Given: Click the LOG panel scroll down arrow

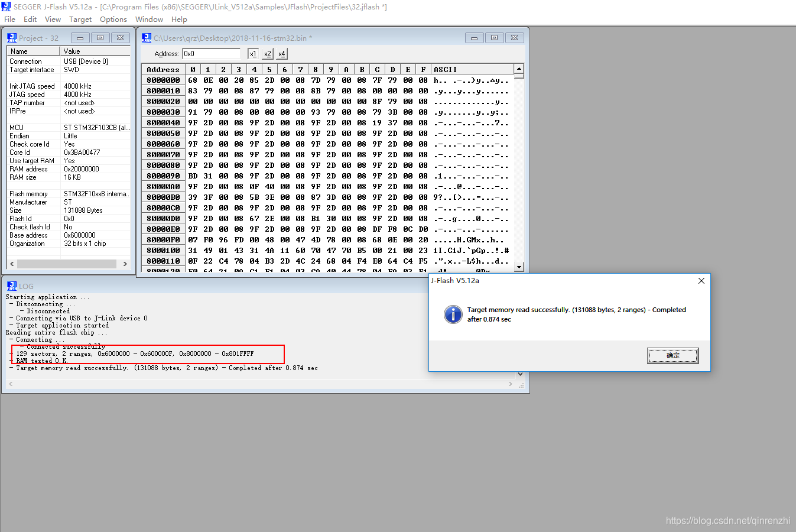Looking at the screenshot, I should [520, 374].
